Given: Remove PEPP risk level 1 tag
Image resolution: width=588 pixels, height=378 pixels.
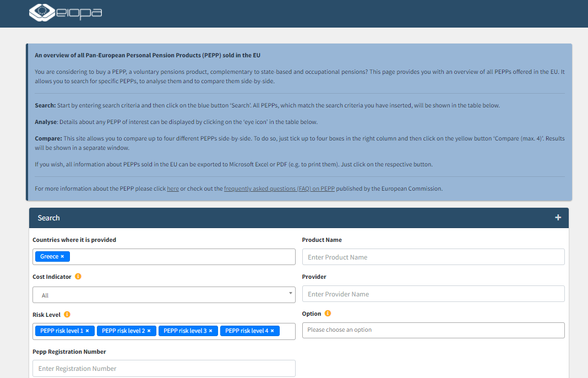Looking at the screenshot, I should click(x=87, y=331).
